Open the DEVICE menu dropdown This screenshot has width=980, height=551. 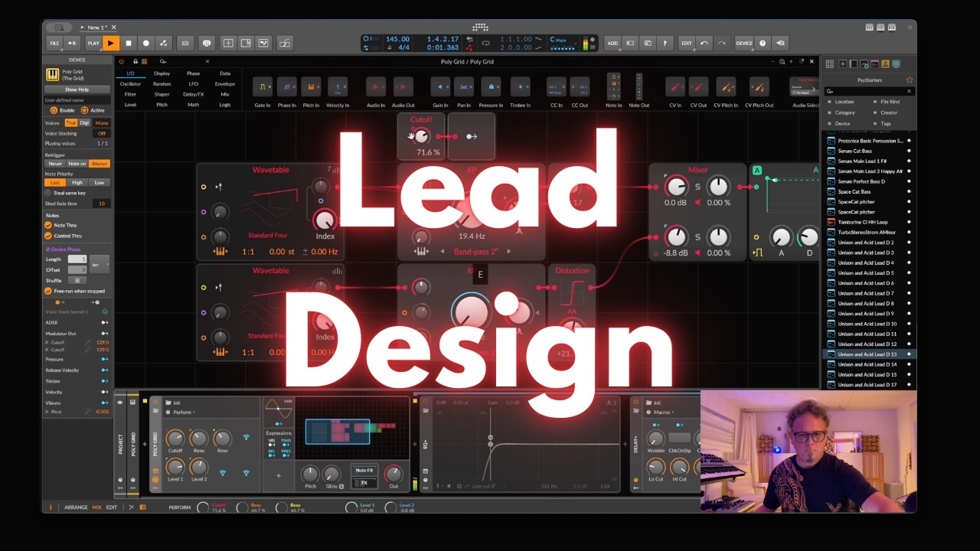coord(744,44)
